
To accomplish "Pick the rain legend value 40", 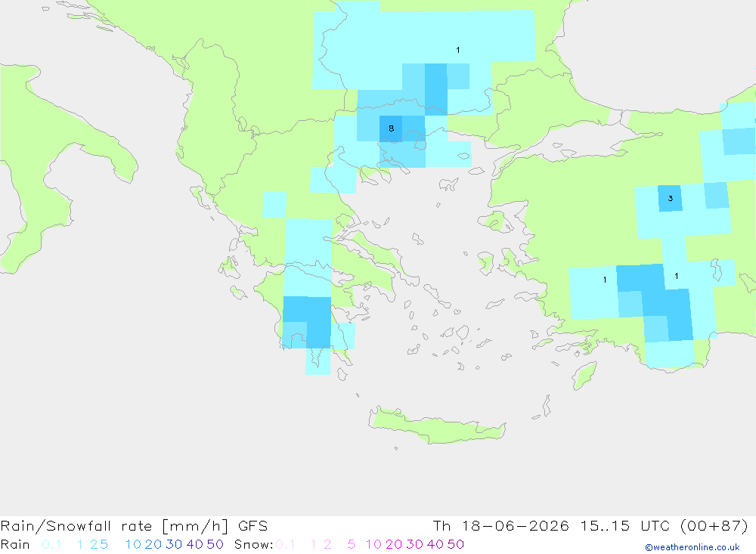I will pyautogui.click(x=195, y=544).
